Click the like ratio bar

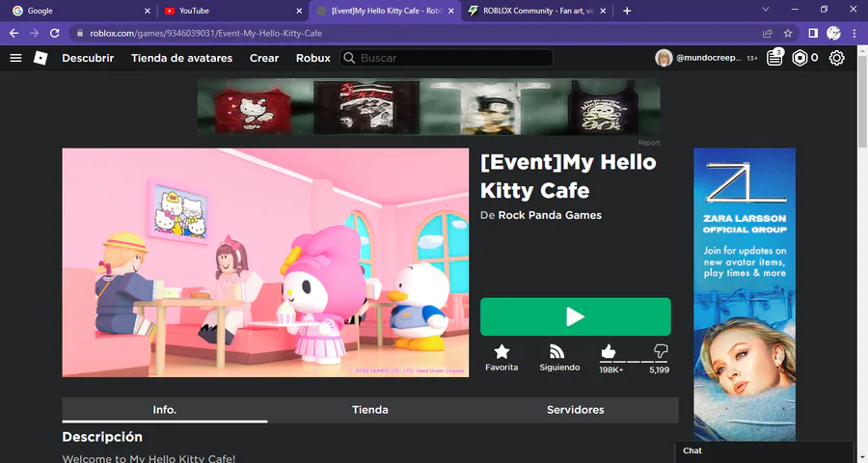click(634, 361)
